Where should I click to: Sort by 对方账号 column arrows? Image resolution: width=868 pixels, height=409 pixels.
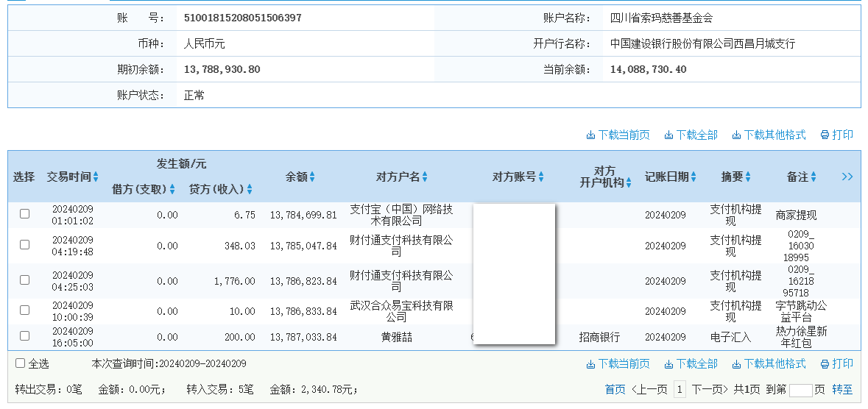[541, 177]
